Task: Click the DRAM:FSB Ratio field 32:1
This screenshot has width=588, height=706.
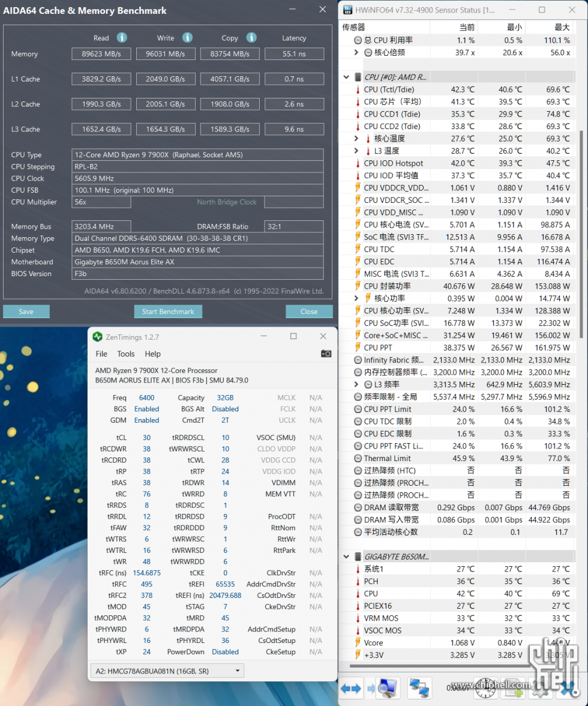Action: pos(294,226)
